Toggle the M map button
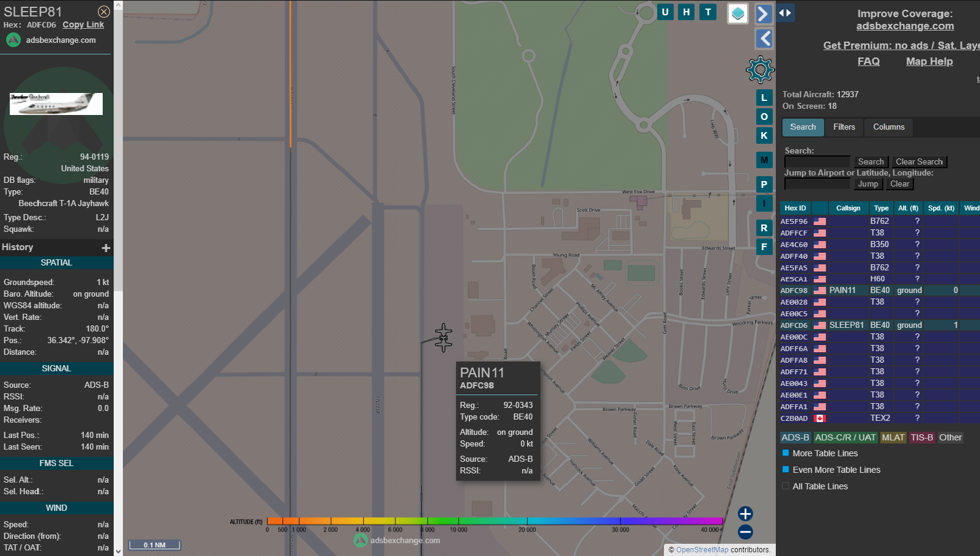 pos(764,160)
